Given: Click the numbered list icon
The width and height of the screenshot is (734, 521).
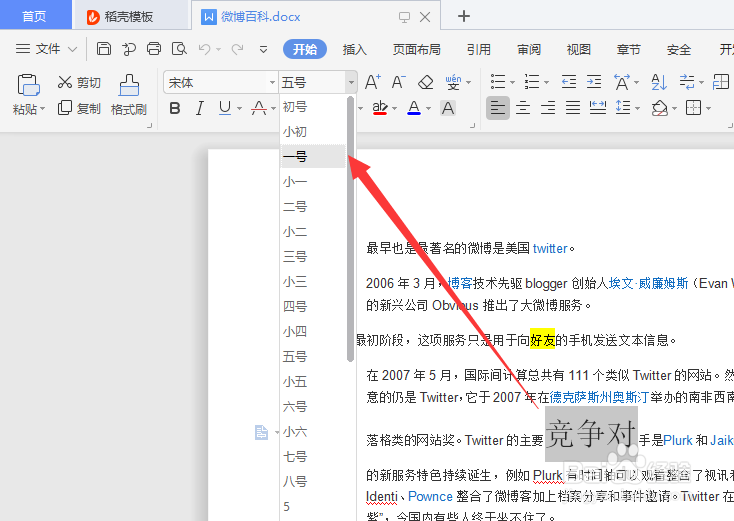Looking at the screenshot, I should pyautogui.click(x=532, y=82).
